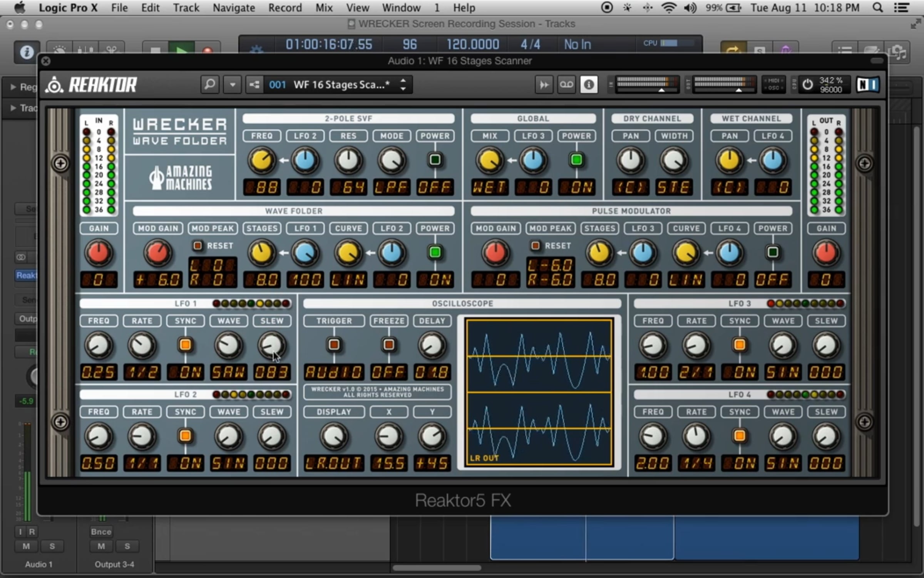The height and width of the screenshot is (578, 924).
Task: Toggle the oscilloscope Freeze switch
Action: (x=389, y=344)
